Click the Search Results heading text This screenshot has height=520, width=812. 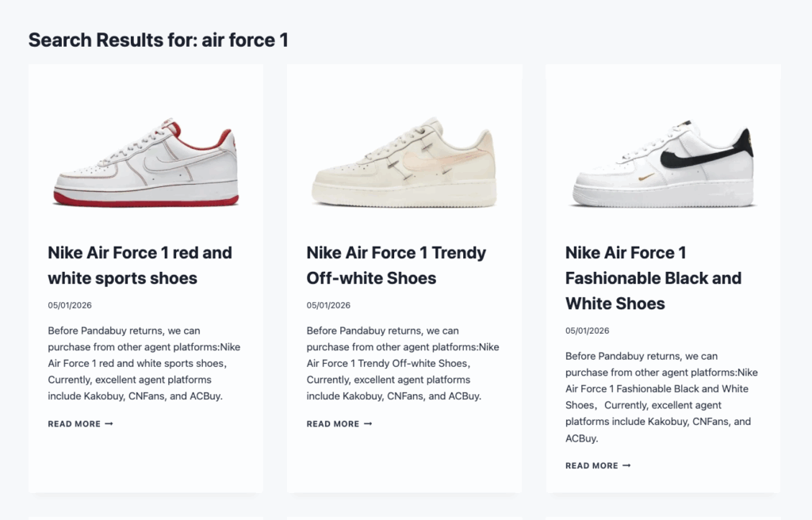click(x=159, y=39)
